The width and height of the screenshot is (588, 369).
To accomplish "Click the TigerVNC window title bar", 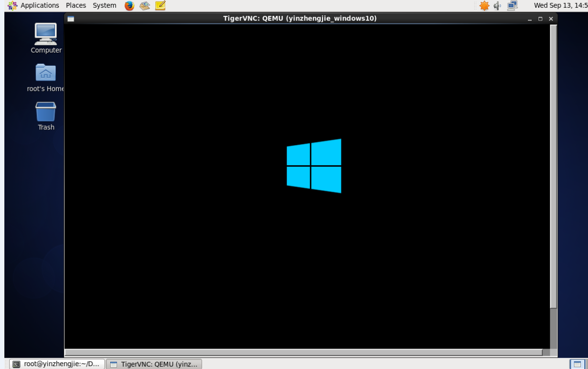I will [300, 18].
